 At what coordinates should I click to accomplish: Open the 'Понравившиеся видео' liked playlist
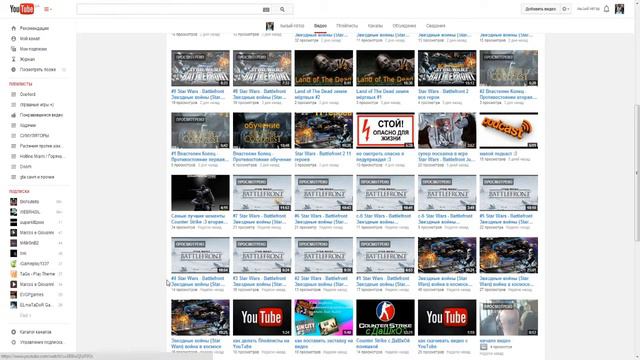[41, 115]
